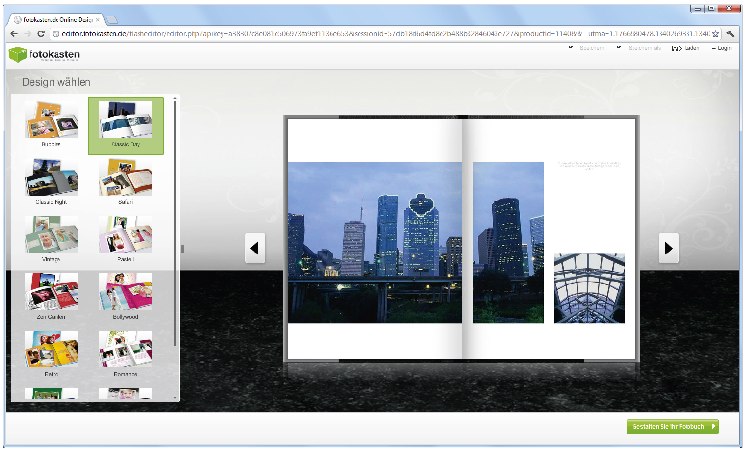Bookmark page with the star icon

click(x=715, y=33)
